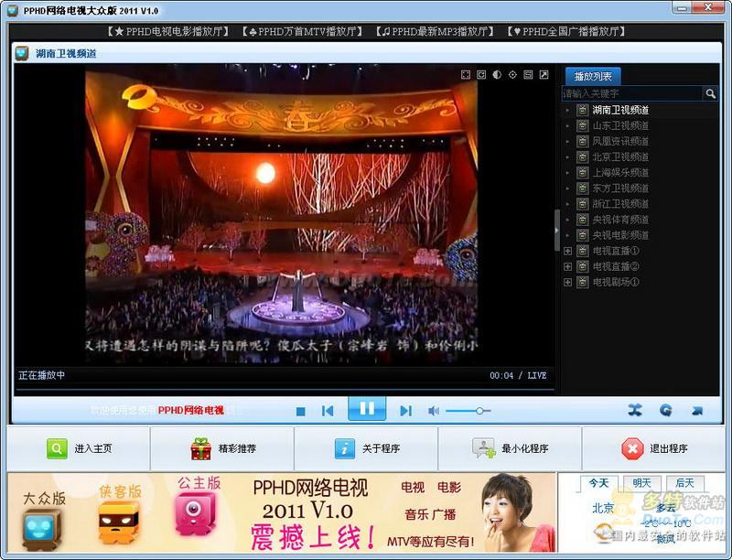Select 央视体育频道 in the playlist
This screenshot has height=560, width=732.
coord(620,220)
